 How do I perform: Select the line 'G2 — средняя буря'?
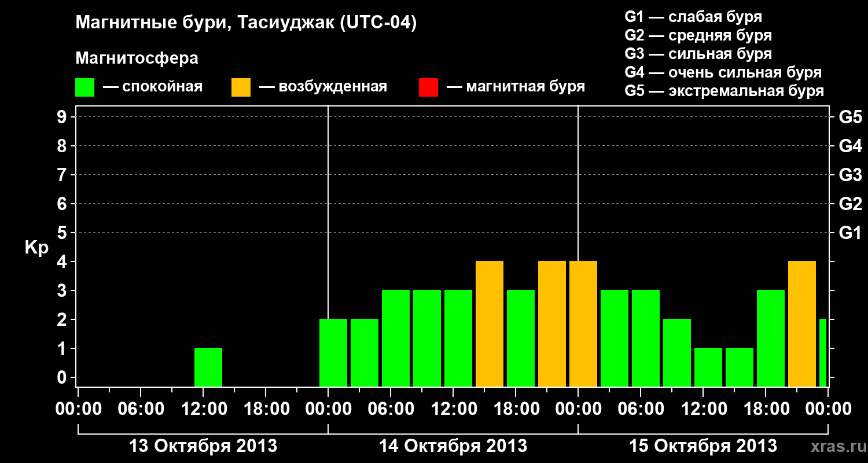pos(698,35)
